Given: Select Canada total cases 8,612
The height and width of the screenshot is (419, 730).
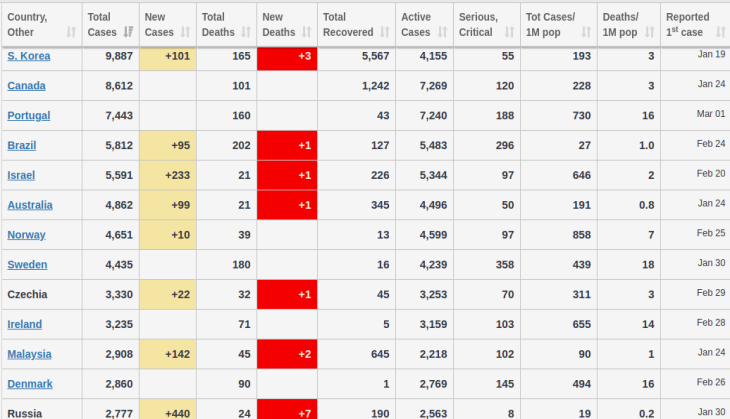Looking at the screenshot, I should [119, 86].
